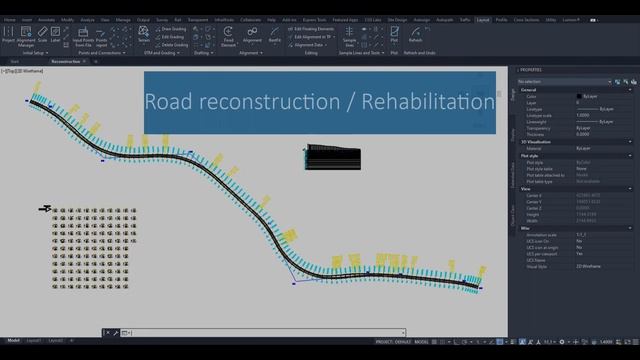Screen dimensions: 640x360
Task: Expand Sample Lines and Tools panel
Action: 361,53
